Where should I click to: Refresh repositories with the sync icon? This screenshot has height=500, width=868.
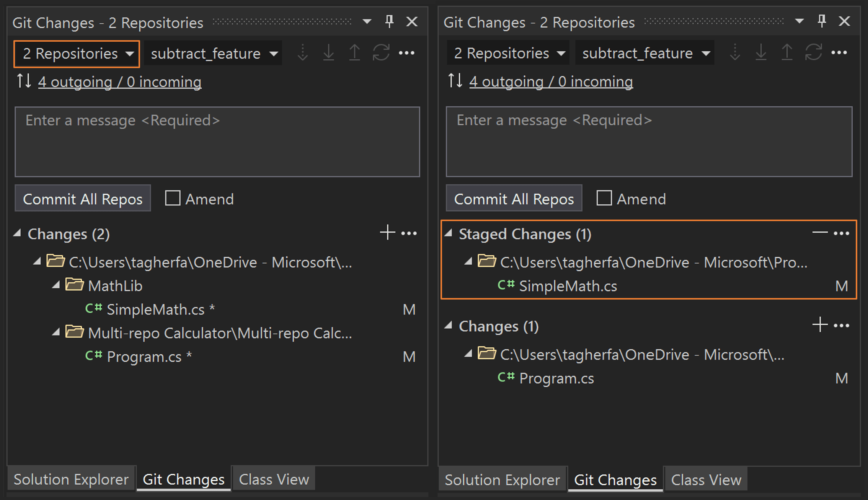380,53
